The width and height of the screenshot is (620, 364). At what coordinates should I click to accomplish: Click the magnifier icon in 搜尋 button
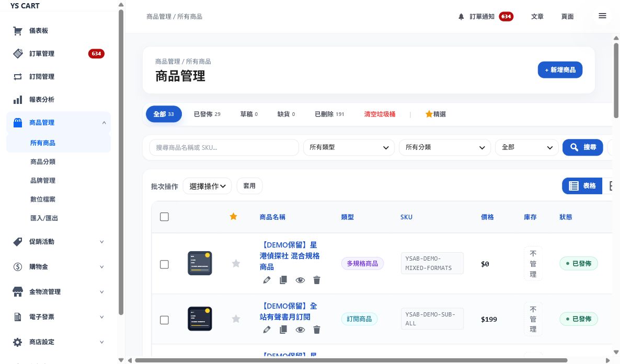pyautogui.click(x=574, y=147)
